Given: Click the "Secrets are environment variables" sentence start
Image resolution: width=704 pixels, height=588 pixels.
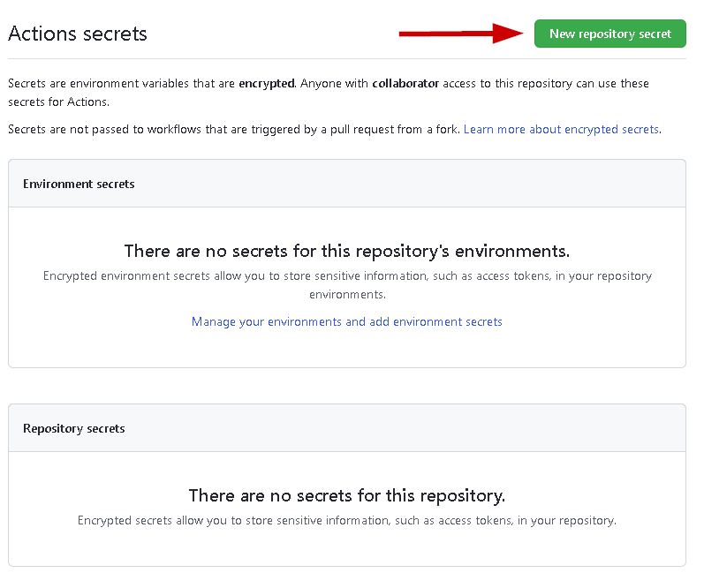Looking at the screenshot, I should 88,84.
